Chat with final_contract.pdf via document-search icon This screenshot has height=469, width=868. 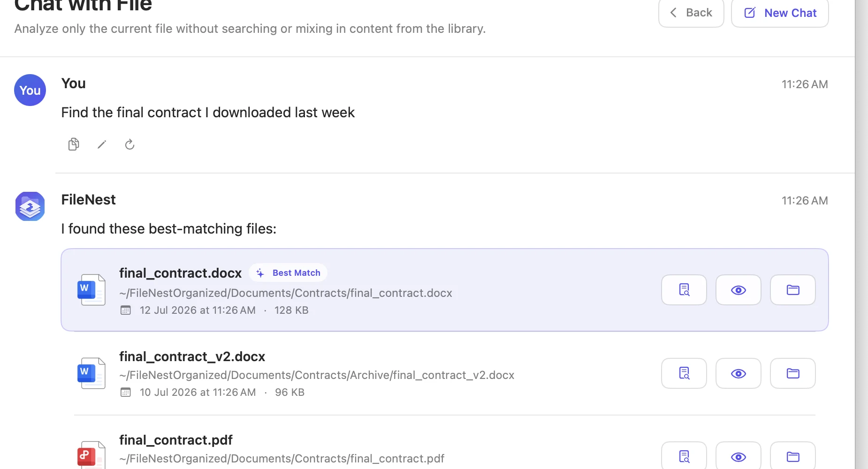pyautogui.click(x=684, y=456)
